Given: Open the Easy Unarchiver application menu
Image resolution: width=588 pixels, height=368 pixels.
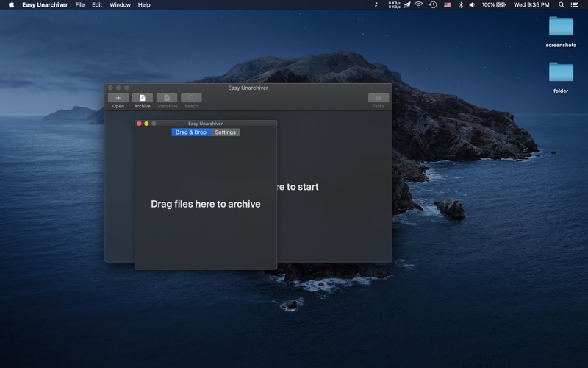Looking at the screenshot, I should click(45, 5).
